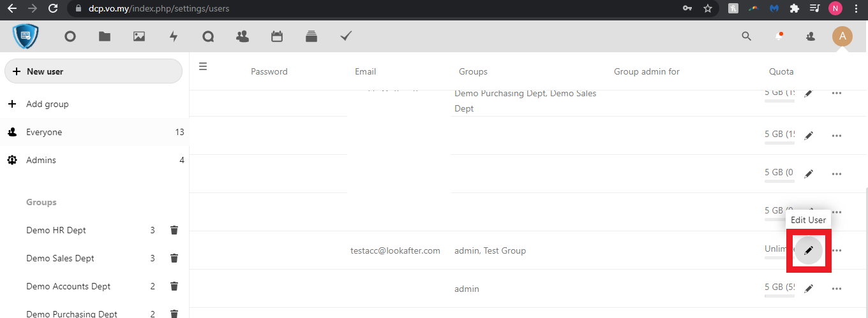The height and width of the screenshot is (318, 868).
Task: Click Add group
Action: click(47, 104)
